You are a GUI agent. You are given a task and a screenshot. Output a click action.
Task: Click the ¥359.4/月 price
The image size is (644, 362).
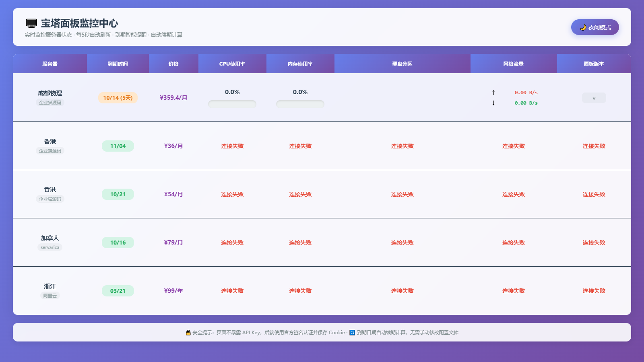coord(173,98)
